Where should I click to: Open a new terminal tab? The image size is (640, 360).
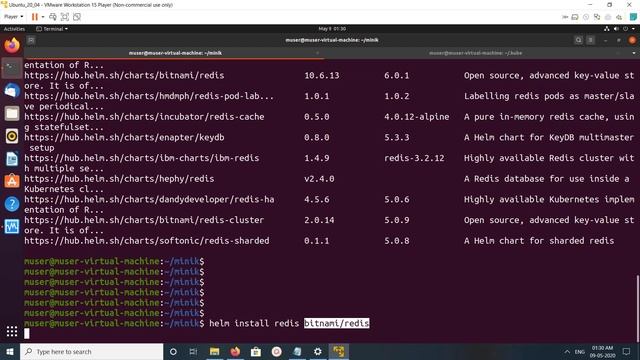click(x=31, y=40)
